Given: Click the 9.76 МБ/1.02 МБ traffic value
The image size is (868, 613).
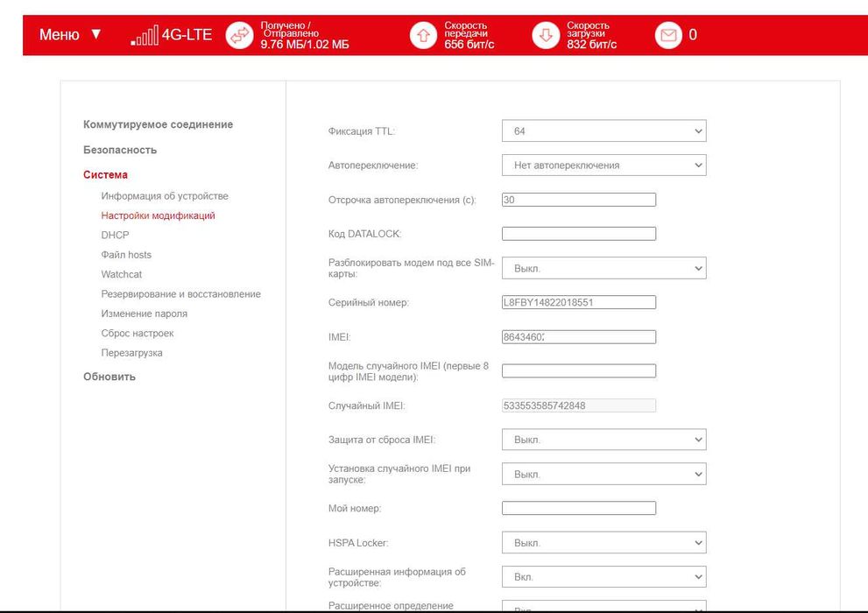Looking at the screenshot, I should click(x=305, y=45).
